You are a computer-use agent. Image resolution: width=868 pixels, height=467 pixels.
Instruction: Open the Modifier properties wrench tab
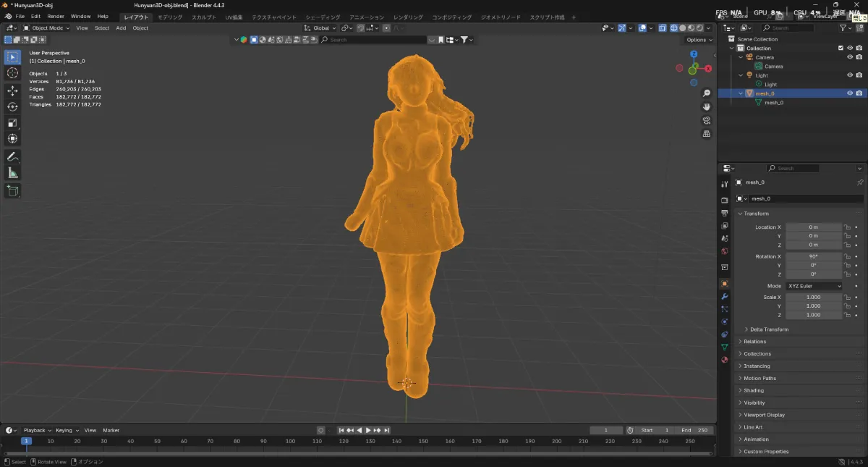pos(724,297)
